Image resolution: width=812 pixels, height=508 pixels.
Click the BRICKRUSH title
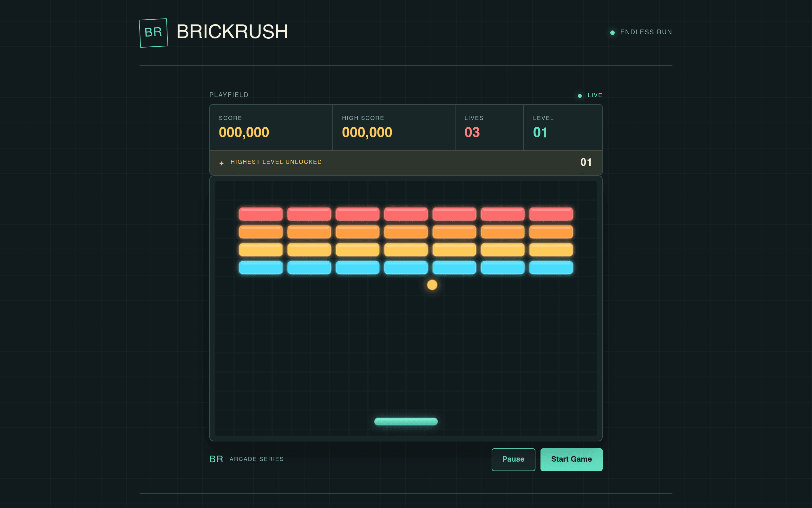(x=232, y=31)
